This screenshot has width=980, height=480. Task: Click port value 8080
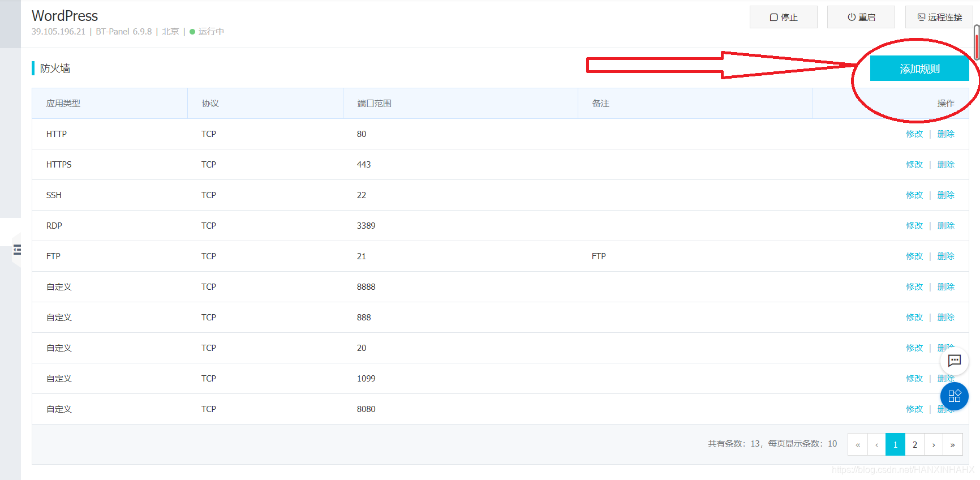[366, 409]
